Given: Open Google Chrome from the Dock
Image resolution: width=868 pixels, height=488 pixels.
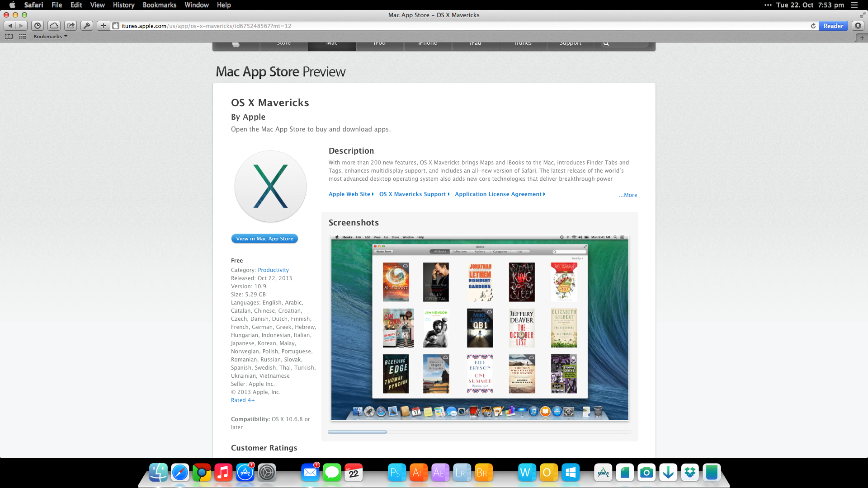Looking at the screenshot, I should pos(202,473).
